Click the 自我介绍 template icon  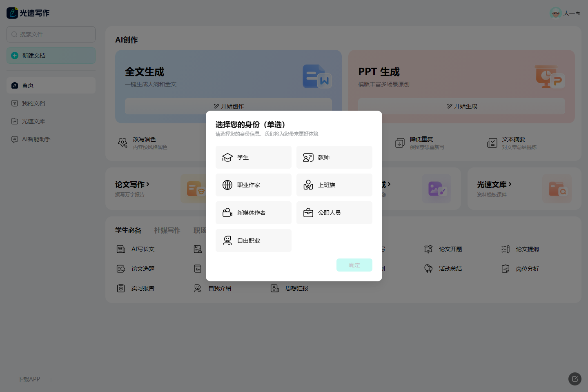198,288
